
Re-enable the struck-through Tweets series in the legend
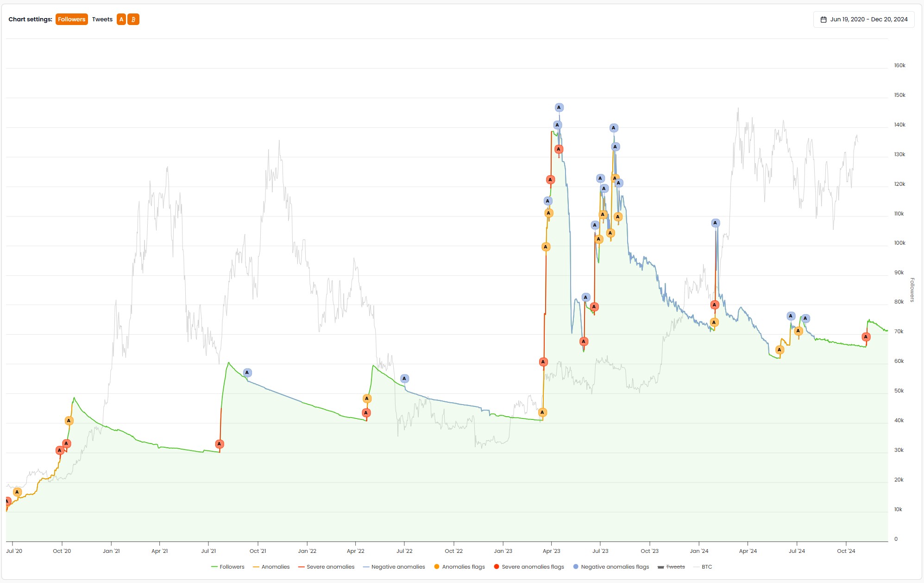pyautogui.click(x=675, y=567)
